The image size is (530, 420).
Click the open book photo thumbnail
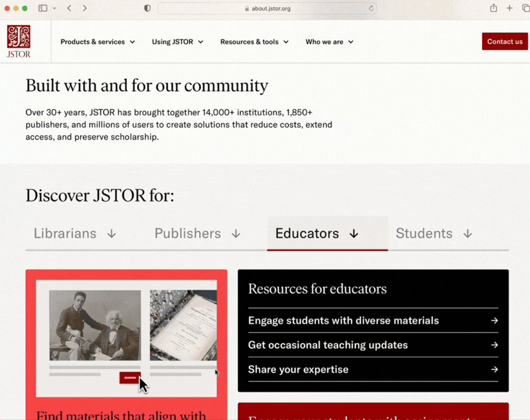tap(184, 326)
